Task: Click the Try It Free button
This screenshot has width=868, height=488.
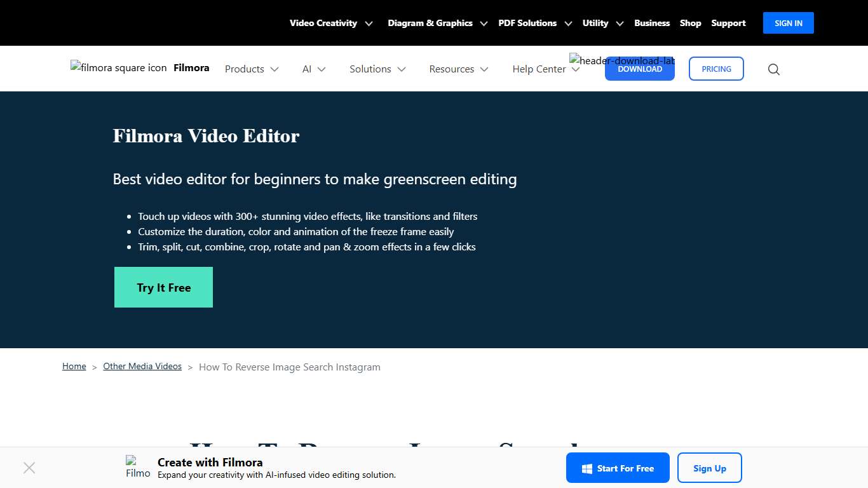Action: 163,287
